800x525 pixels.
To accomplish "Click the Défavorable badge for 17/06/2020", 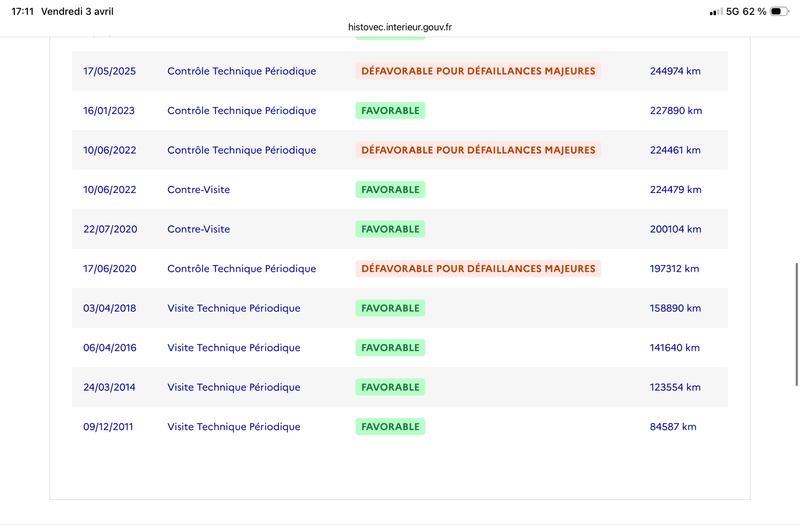I will (478, 269).
